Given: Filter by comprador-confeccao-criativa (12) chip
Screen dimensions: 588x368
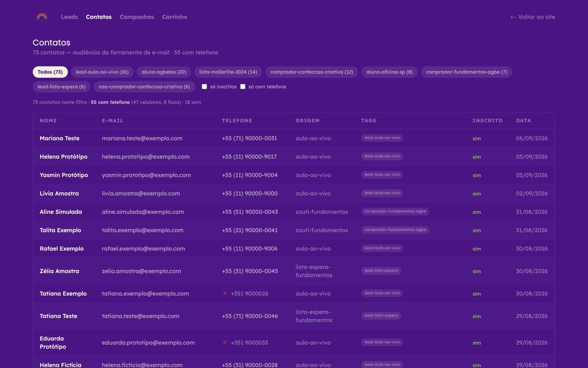Looking at the screenshot, I should pos(312,72).
